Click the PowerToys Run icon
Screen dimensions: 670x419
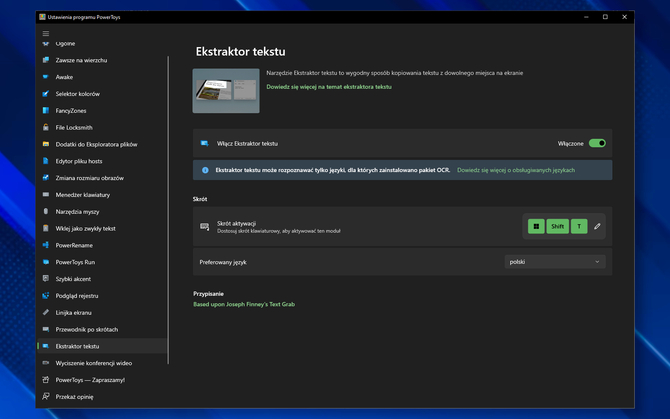(46, 262)
